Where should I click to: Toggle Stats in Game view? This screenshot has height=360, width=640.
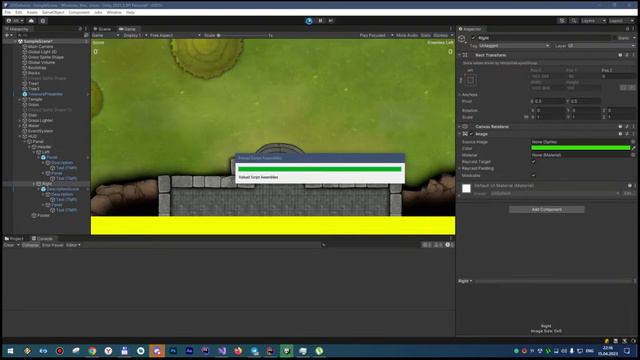tap(425, 36)
